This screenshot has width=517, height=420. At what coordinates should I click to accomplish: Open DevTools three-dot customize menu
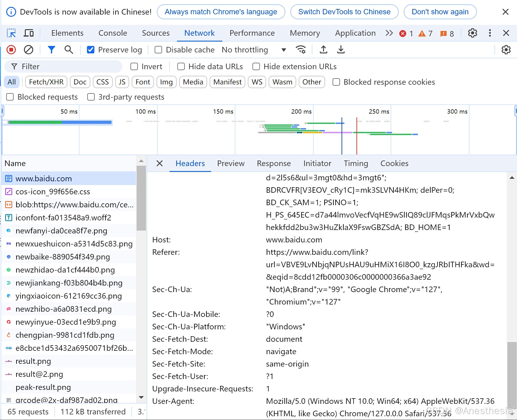tap(490, 33)
